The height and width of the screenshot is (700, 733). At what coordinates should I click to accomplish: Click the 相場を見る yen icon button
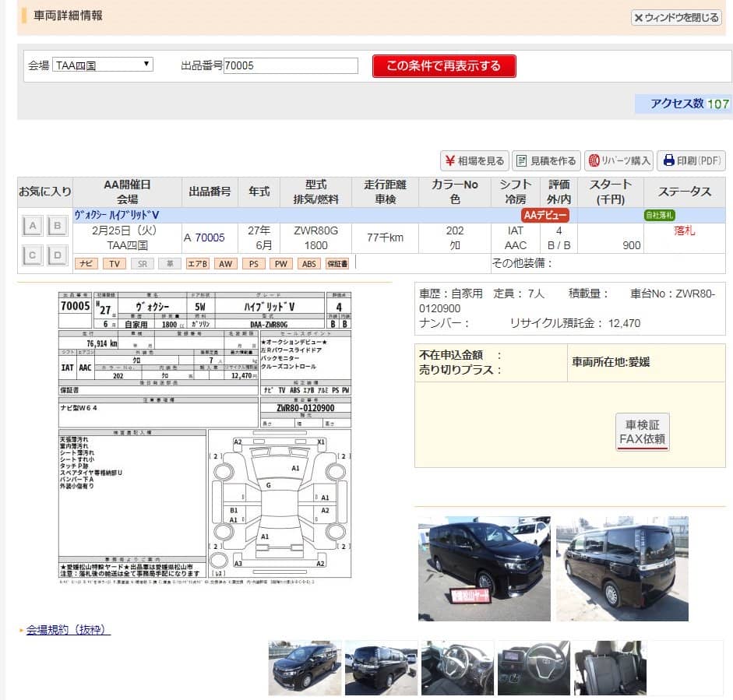474,161
